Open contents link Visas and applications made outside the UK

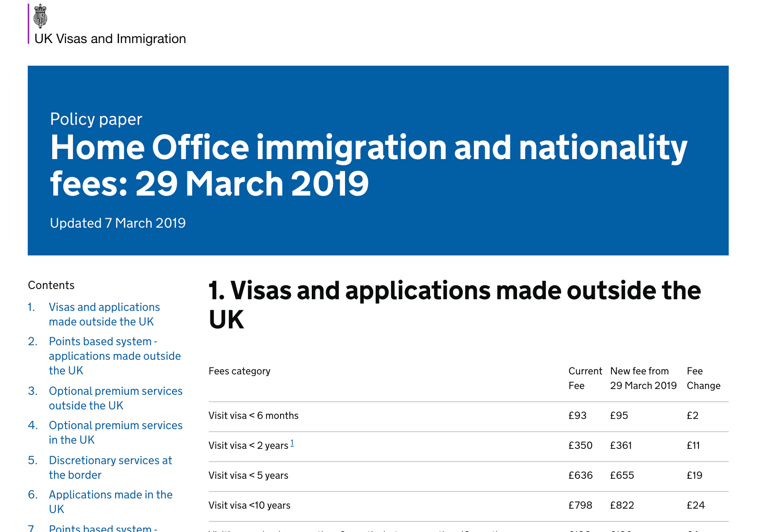point(104,314)
